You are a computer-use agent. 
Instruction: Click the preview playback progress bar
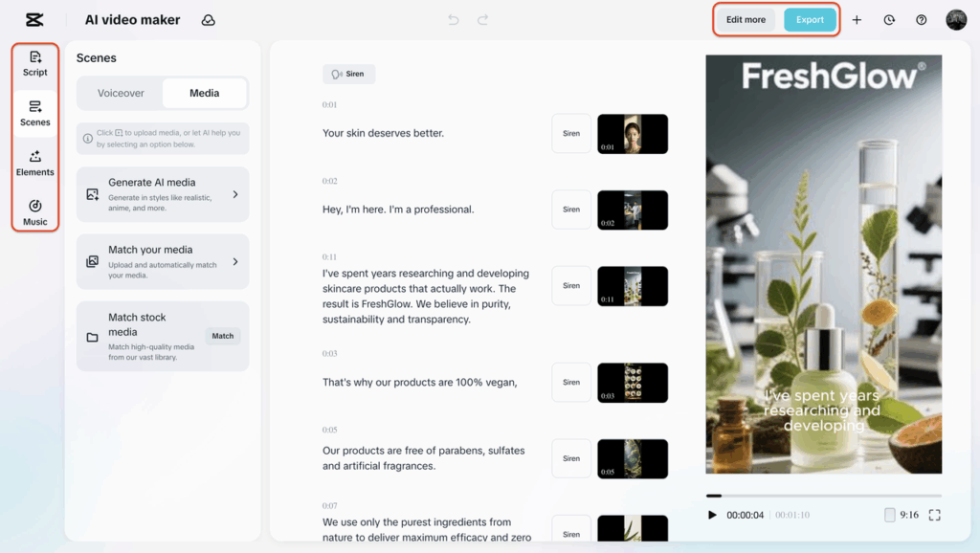click(x=824, y=496)
